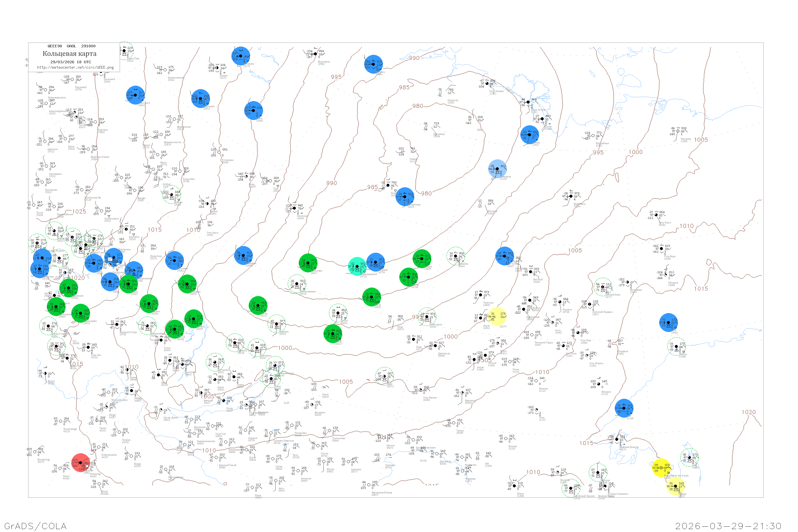Screen dimensions: 798x532
Task: Click the bright yellow Николаевск-на-Амуре circle
Action: (661, 468)
